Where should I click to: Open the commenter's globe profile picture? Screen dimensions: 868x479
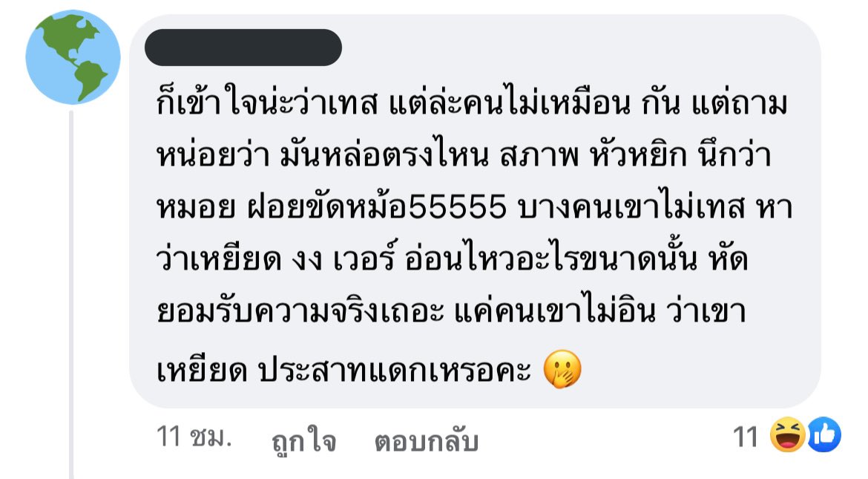coord(73,57)
